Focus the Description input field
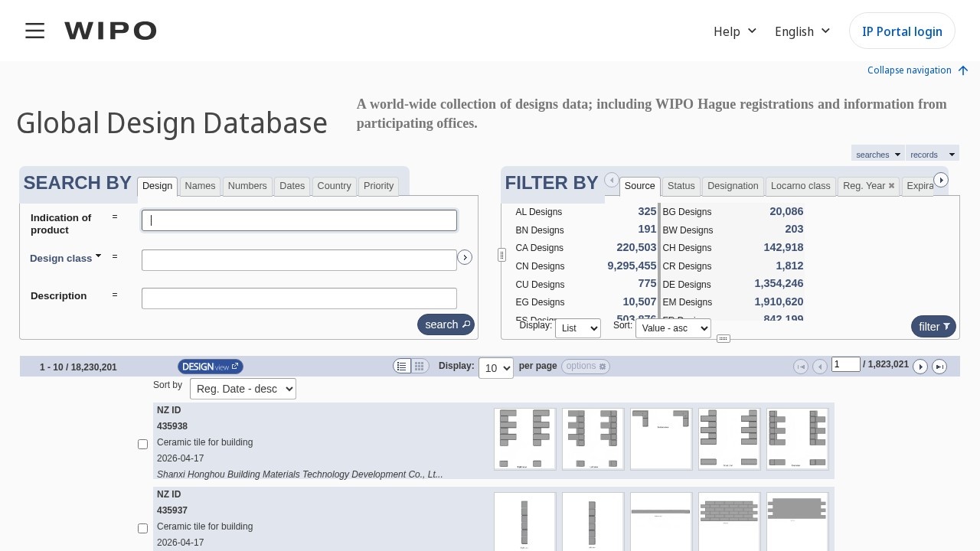Viewport: 980px width, 551px height. point(299,298)
